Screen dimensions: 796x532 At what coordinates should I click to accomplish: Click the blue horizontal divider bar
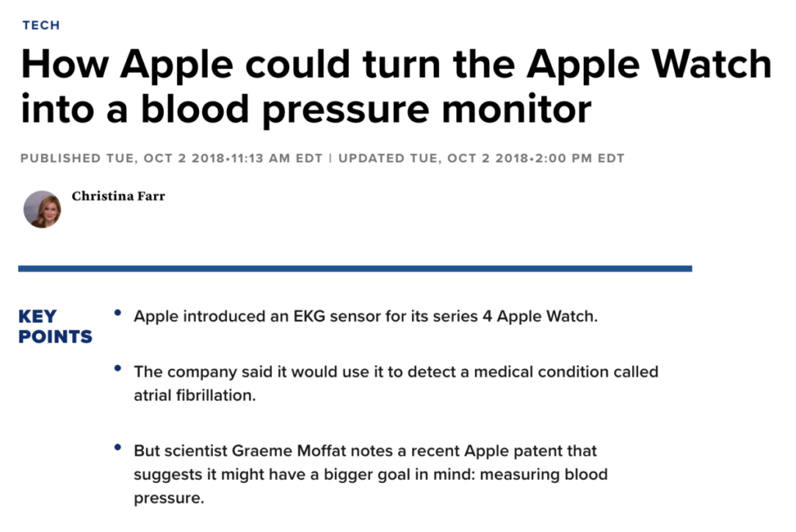tap(354, 269)
